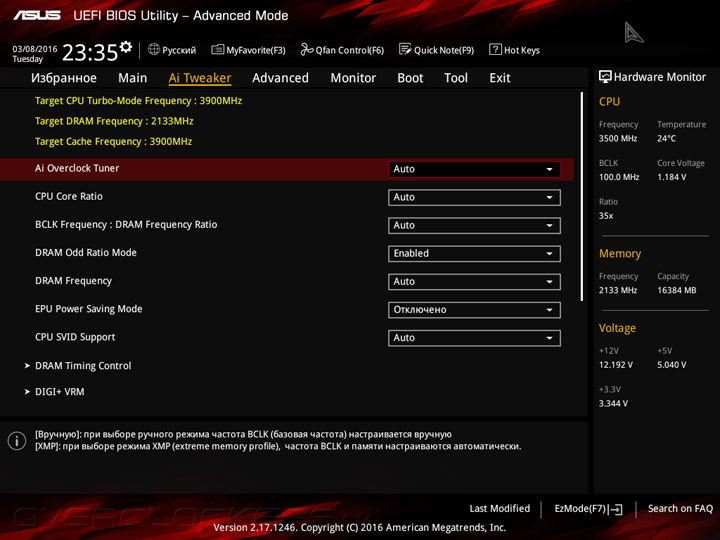This screenshot has height=540, width=720.
Task: Select the EPU Power Saving Mode label
Action: tap(89, 309)
